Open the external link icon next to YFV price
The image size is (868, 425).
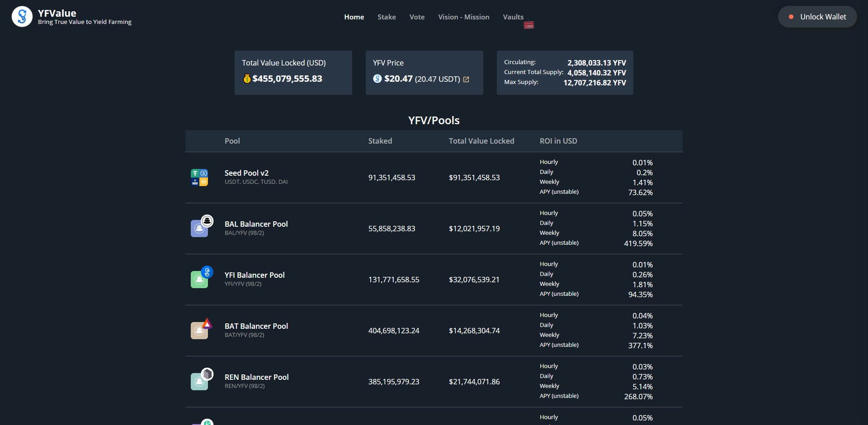point(466,79)
